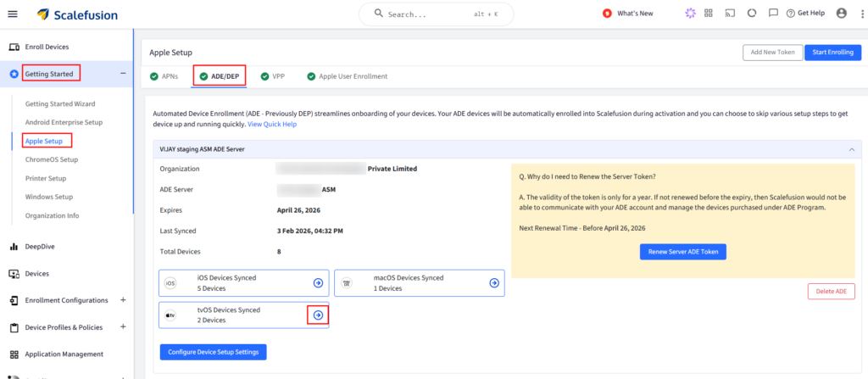
Task: Click the Devices label in sidebar
Action: click(x=37, y=274)
